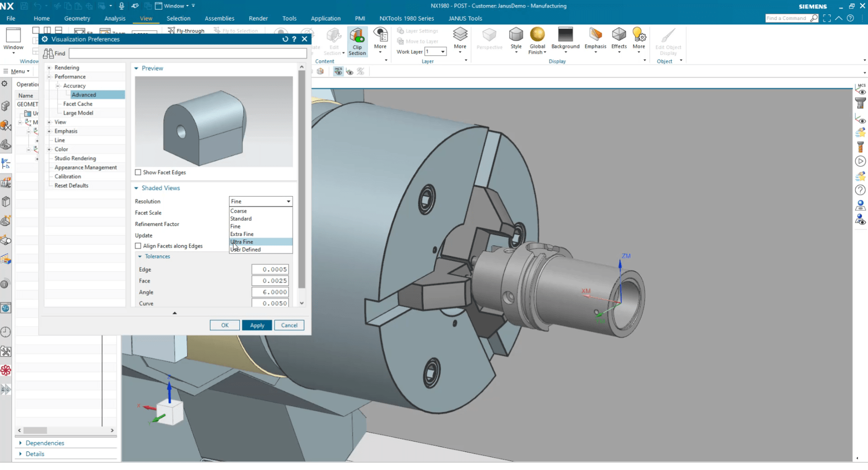
Task: Open the JANUS Tools tab
Action: [465, 18]
